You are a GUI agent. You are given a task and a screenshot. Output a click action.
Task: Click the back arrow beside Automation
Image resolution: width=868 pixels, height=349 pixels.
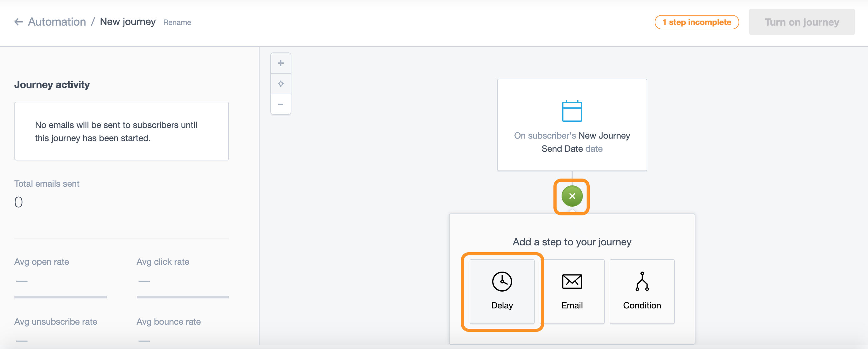18,22
